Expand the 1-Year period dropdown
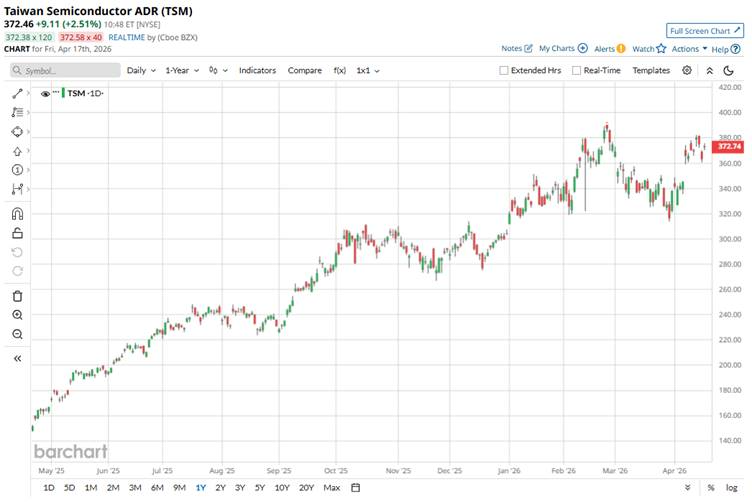 (181, 71)
